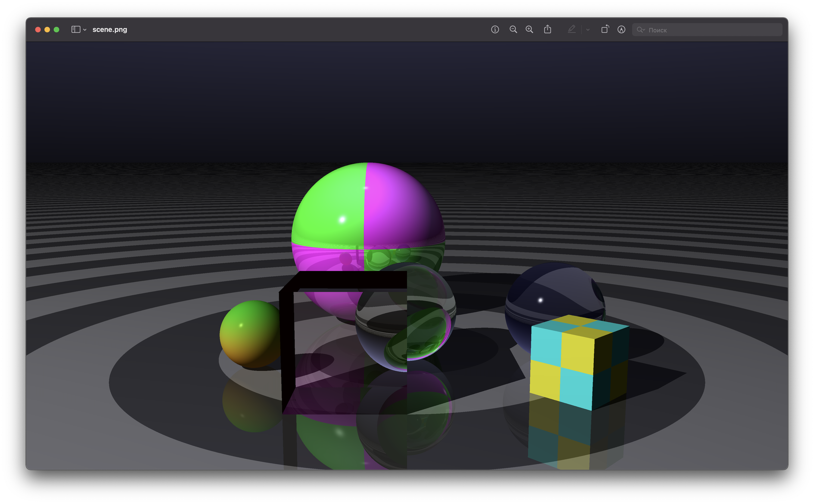Click the scene.png window title
The image size is (814, 504).
click(110, 30)
